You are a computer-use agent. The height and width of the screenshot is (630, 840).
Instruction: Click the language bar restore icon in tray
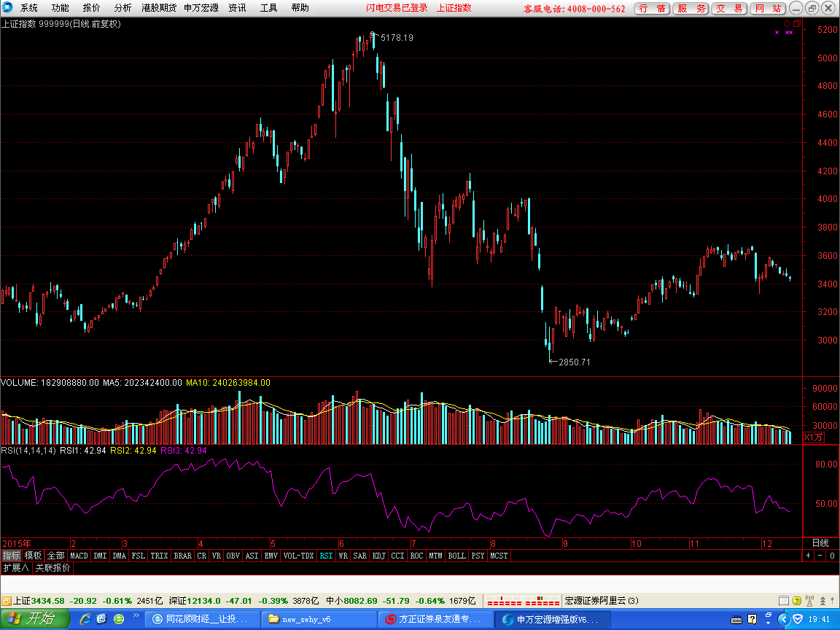click(769, 616)
